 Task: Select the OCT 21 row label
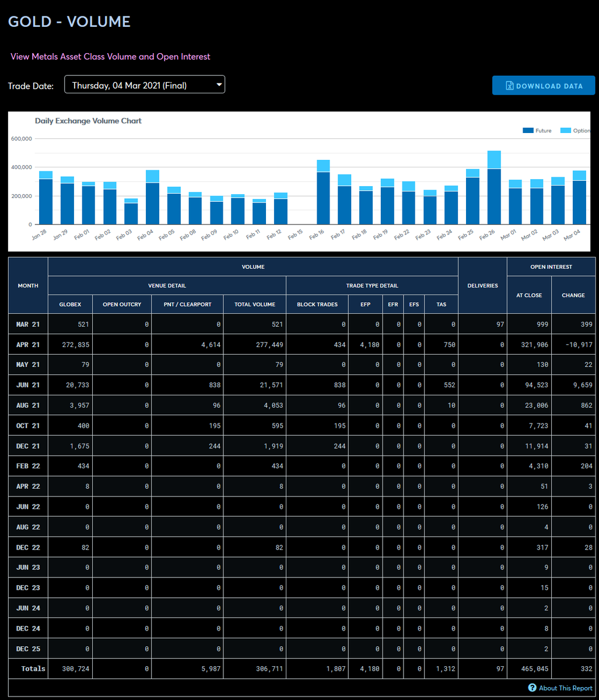coord(28,426)
